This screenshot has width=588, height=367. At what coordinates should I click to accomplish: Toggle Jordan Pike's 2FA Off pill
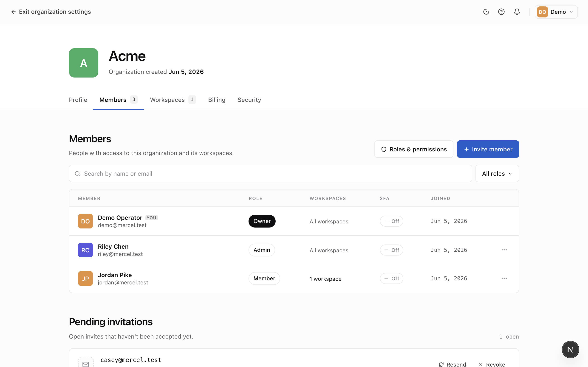[391, 278]
